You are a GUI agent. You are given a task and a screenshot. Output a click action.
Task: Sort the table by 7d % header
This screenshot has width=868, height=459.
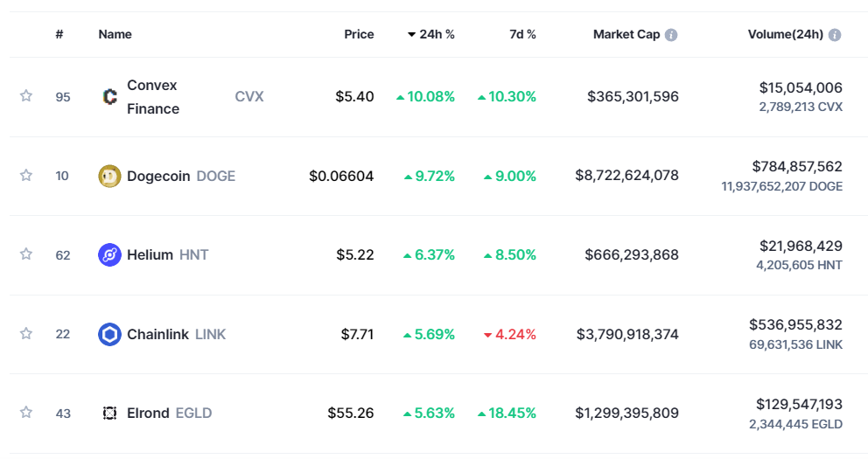pos(522,35)
